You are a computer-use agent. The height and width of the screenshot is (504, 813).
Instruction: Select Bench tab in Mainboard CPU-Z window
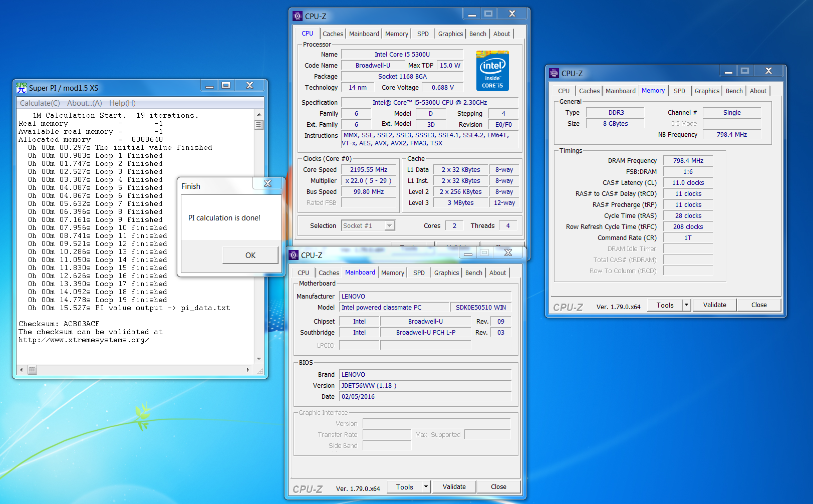474,273
